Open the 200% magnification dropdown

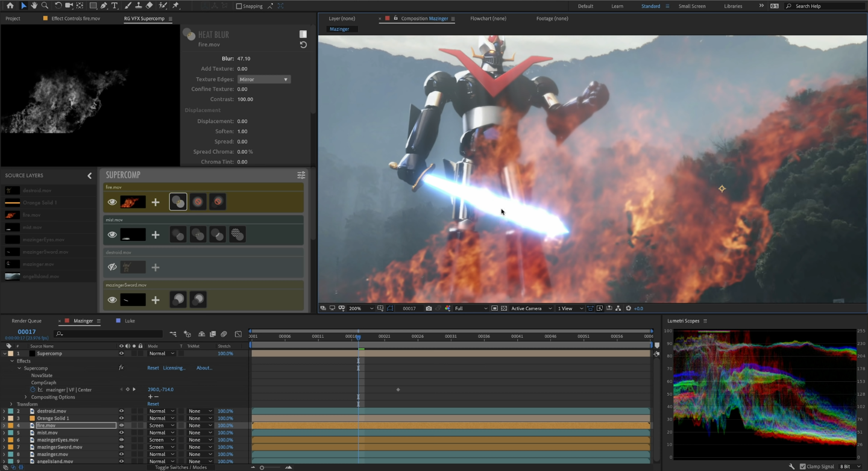[361, 308]
